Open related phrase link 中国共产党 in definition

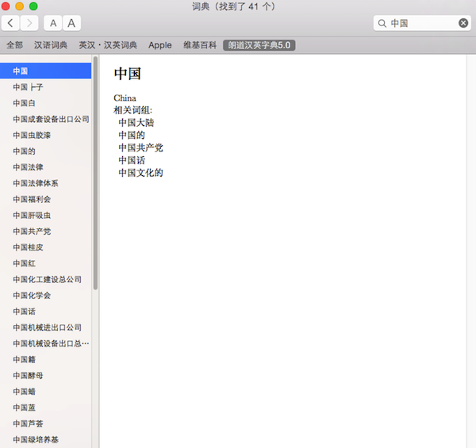[x=141, y=147]
